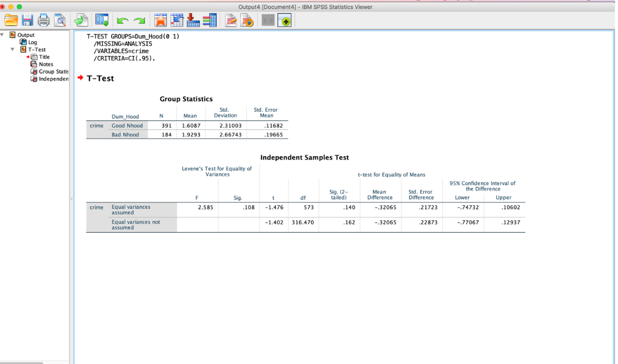Undo the last action

click(x=123, y=21)
